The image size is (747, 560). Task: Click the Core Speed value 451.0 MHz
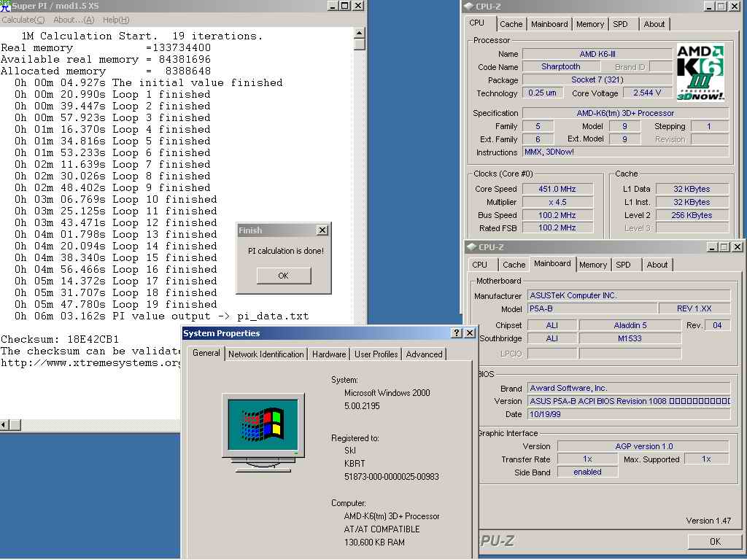(x=557, y=189)
